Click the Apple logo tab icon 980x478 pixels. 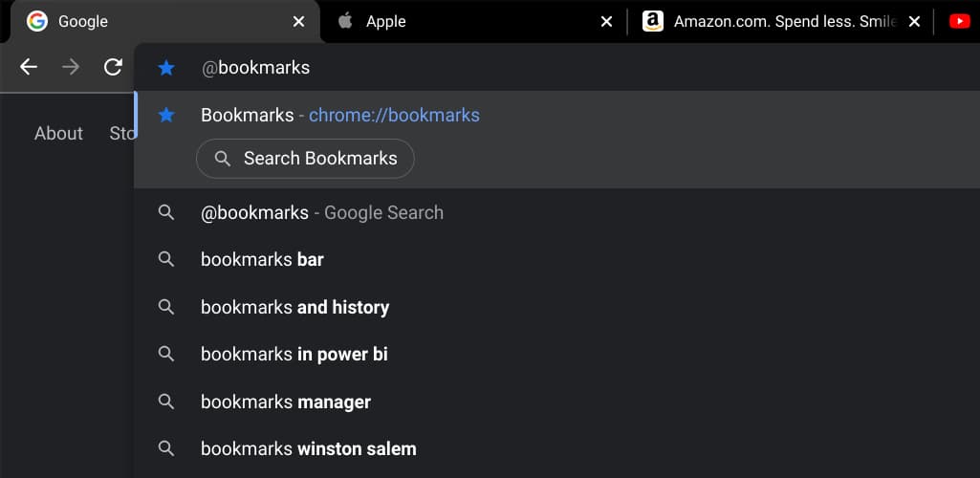(345, 21)
